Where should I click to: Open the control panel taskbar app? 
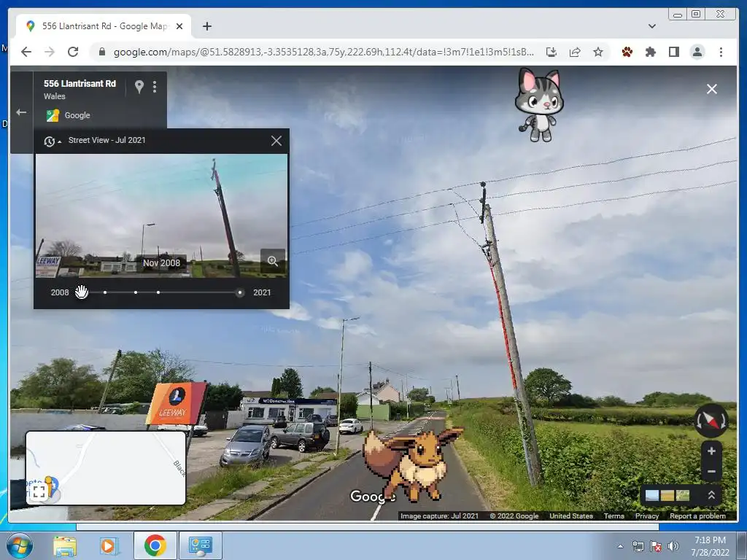coord(200,545)
